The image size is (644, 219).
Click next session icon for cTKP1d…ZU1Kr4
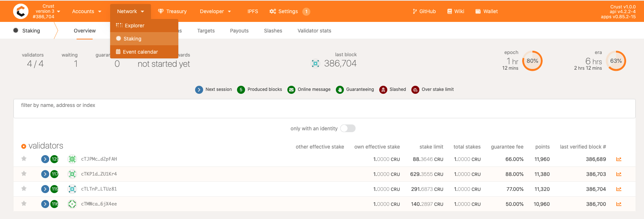click(45, 174)
